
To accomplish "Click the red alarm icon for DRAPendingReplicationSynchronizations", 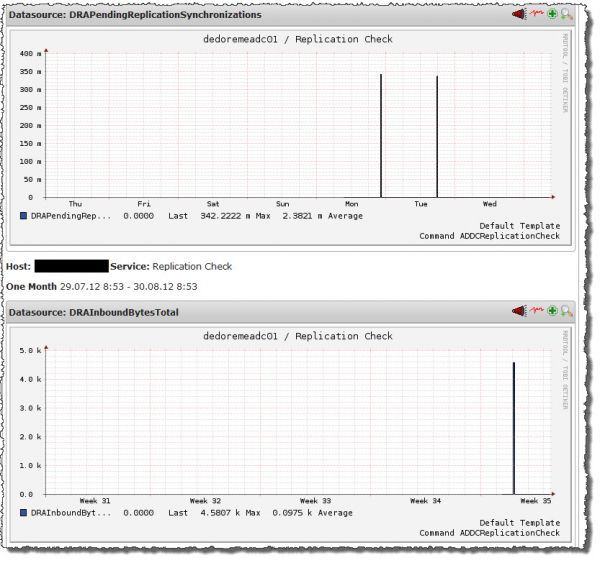I will [x=519, y=15].
